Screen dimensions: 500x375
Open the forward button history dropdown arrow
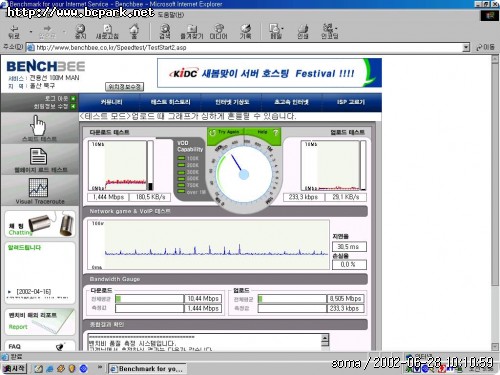(64, 32)
